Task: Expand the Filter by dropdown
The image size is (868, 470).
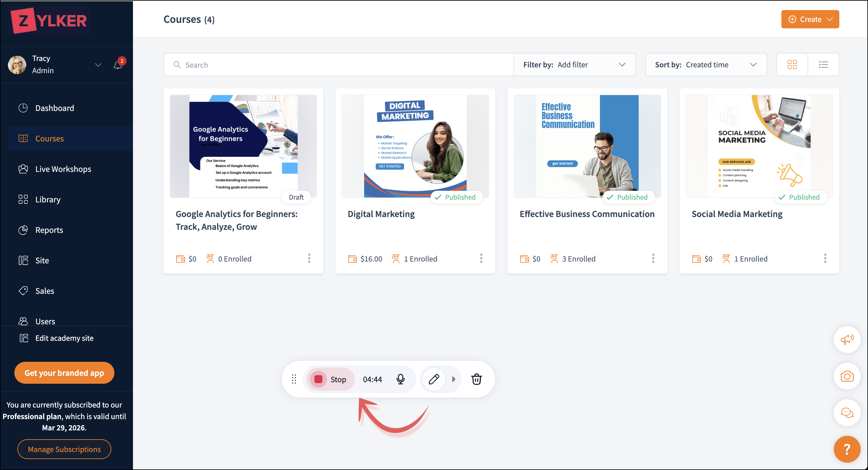Action: [x=574, y=65]
